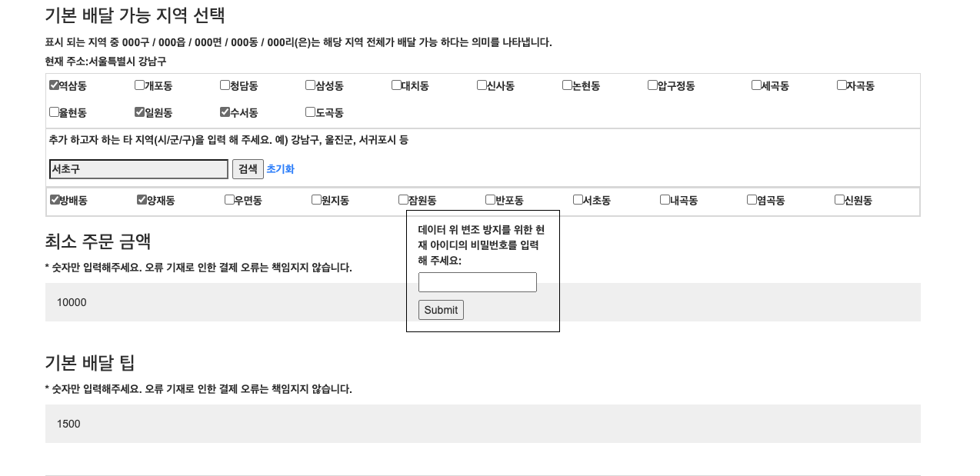Select the 삼성동 checkbox
The height and width of the screenshot is (476, 980).
pyautogui.click(x=310, y=85)
